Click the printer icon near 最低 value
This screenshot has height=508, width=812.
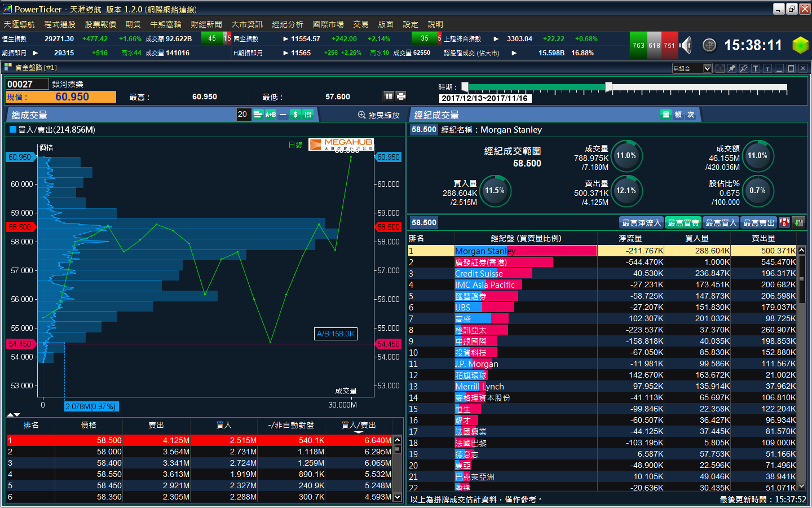pos(401,96)
